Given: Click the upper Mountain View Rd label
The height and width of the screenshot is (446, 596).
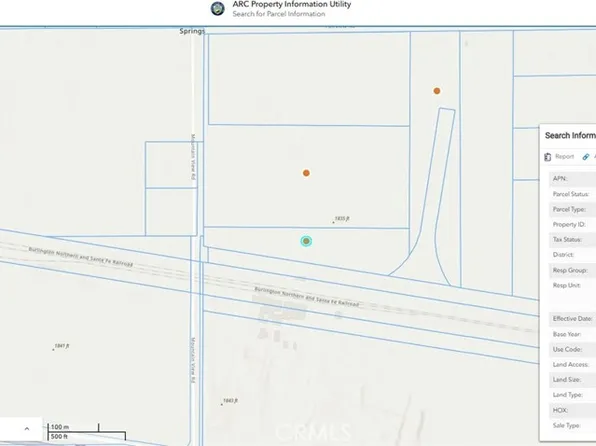Looking at the screenshot, I should click(x=193, y=157).
